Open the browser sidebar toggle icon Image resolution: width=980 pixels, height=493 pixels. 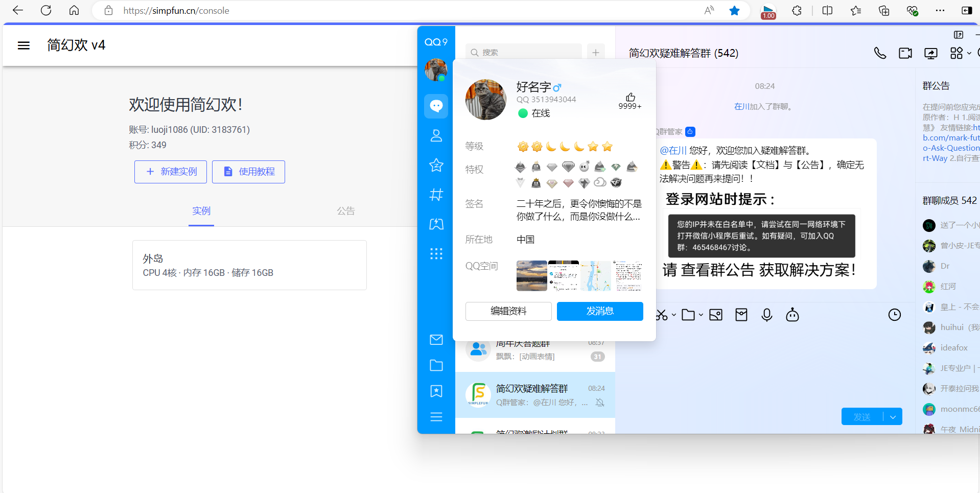click(967, 10)
